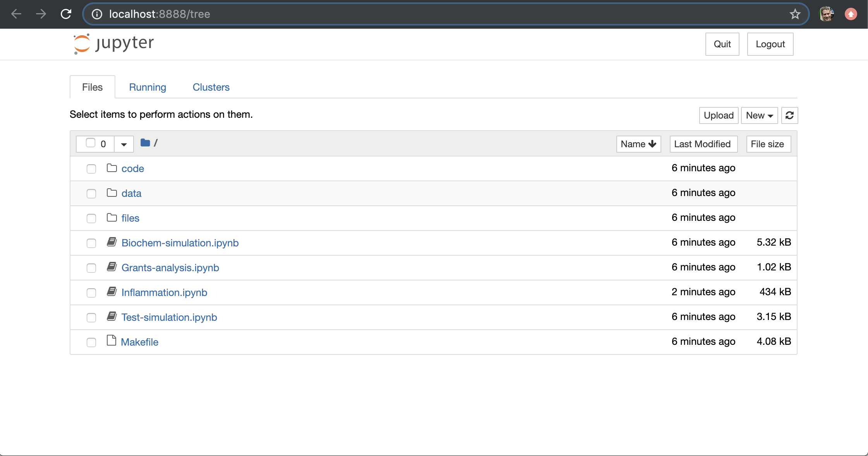
Task: Open the New dropdown menu
Action: click(759, 115)
